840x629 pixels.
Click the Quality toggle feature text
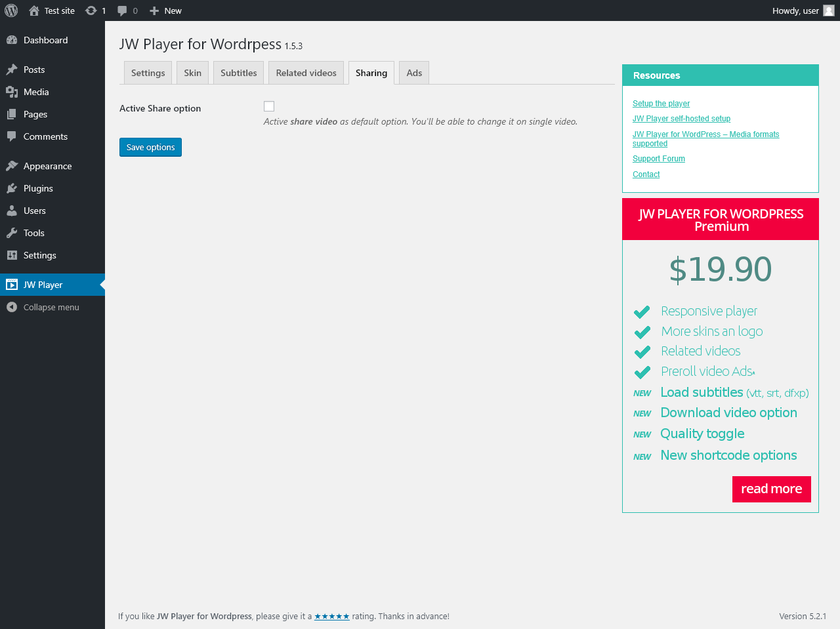pos(702,434)
